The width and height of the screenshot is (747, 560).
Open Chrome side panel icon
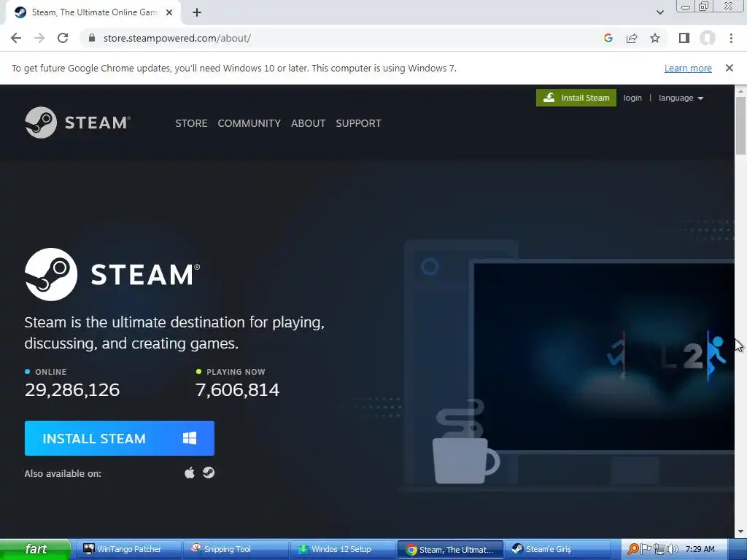click(x=684, y=38)
